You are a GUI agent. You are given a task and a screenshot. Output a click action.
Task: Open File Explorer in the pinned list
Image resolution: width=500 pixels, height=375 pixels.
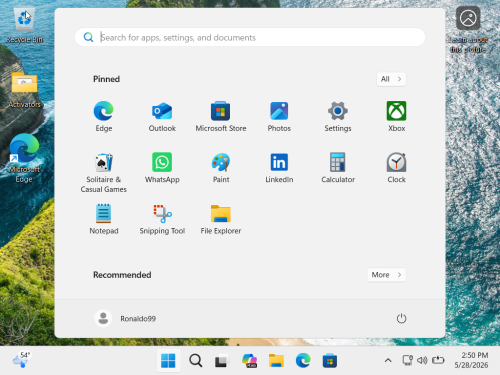click(221, 219)
